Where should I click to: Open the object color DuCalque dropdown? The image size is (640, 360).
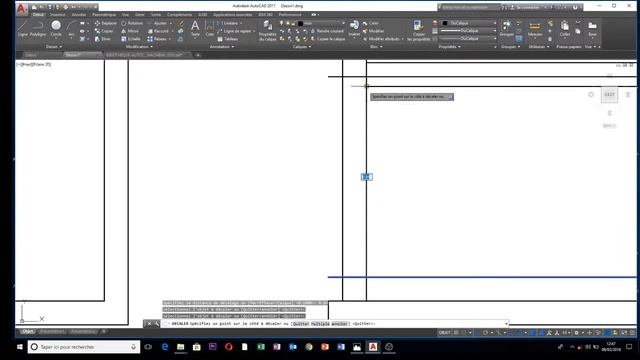(469, 23)
